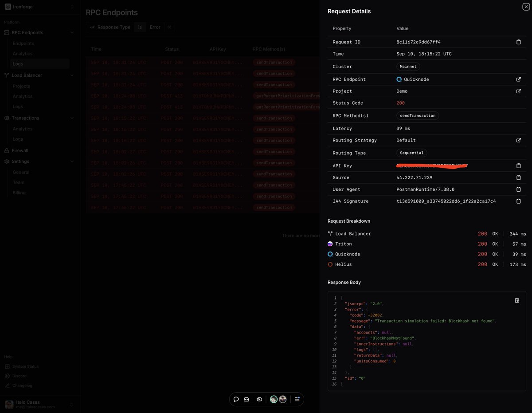The height and width of the screenshot is (413, 532).
Task: Click the Helius provider icon
Action: (330, 264)
